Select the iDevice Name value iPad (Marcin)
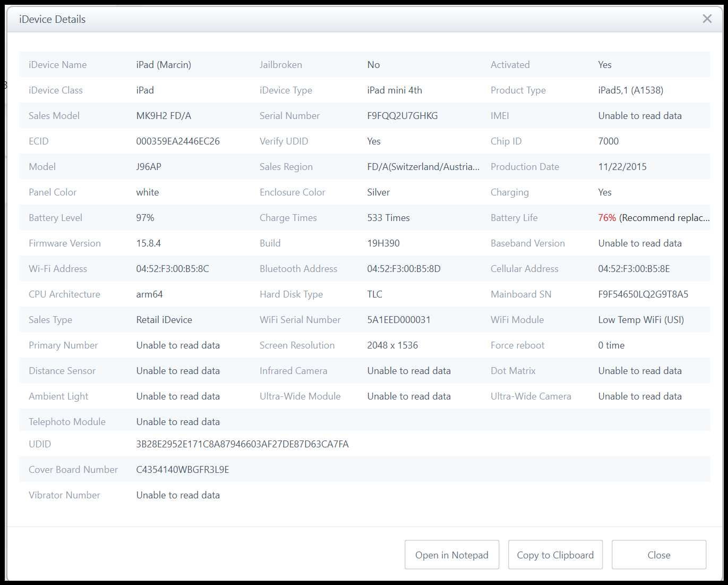Screen dimensions: 728x585 point(164,65)
